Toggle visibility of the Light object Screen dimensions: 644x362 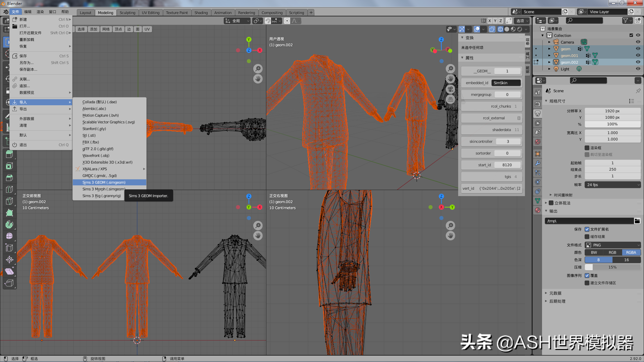coord(638,69)
